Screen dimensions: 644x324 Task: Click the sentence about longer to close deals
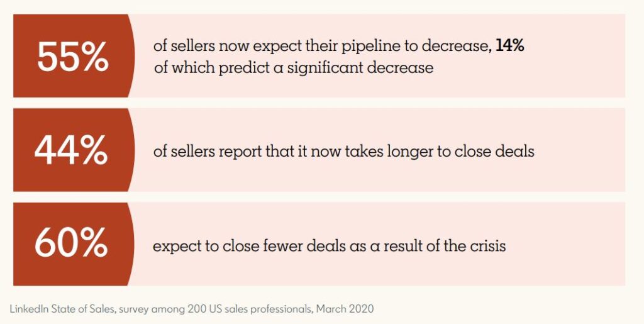coord(343,152)
